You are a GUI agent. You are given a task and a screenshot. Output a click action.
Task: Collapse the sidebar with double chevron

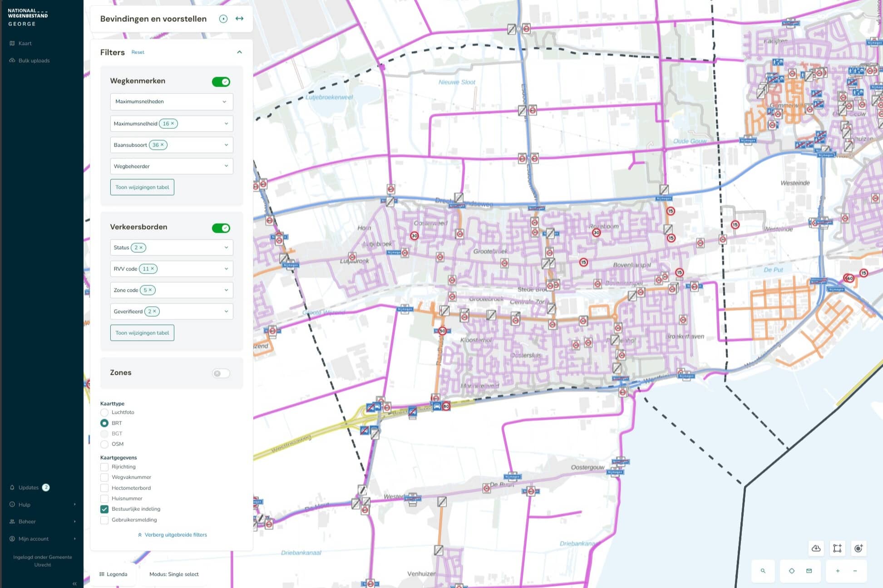(x=74, y=583)
